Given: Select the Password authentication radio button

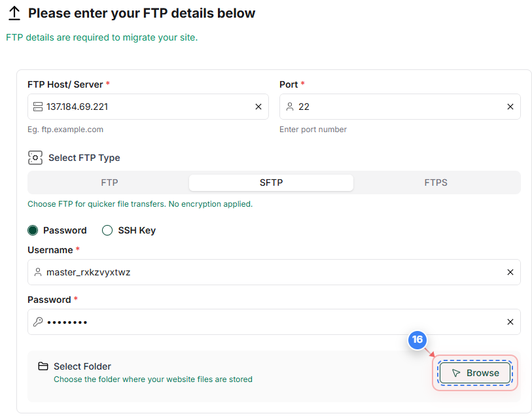Looking at the screenshot, I should point(32,230).
